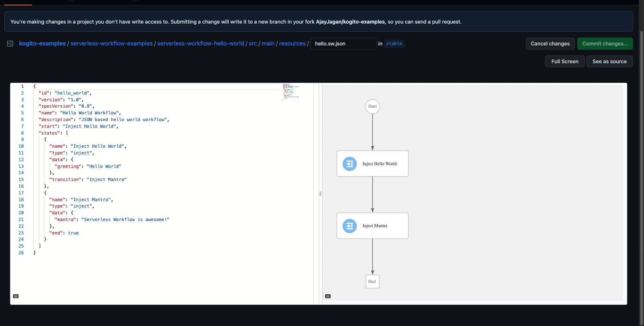Viewport: 644px width, 326px height.
Task: Open the serverless-workflow-hello-world breadcrumb
Action: point(200,43)
